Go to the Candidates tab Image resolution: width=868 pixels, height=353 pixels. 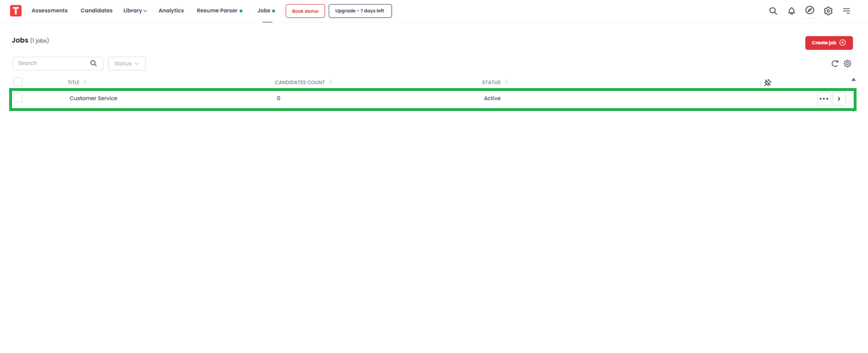pos(96,11)
